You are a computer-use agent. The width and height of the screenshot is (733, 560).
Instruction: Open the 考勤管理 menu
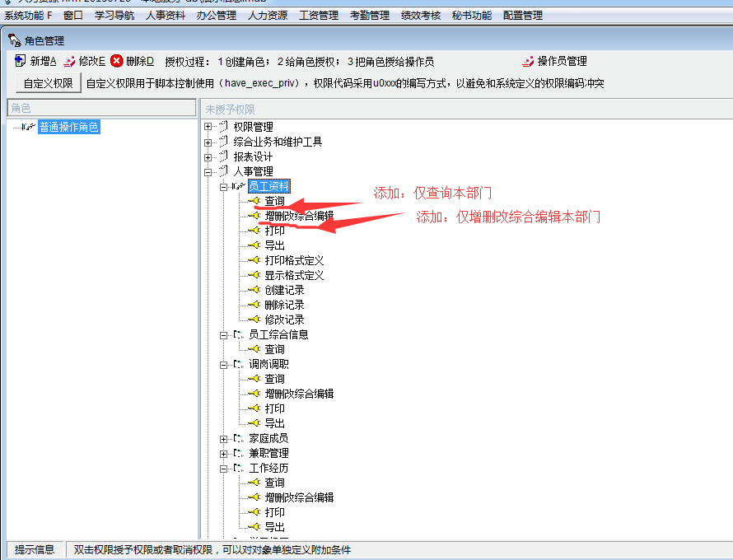pyautogui.click(x=369, y=16)
